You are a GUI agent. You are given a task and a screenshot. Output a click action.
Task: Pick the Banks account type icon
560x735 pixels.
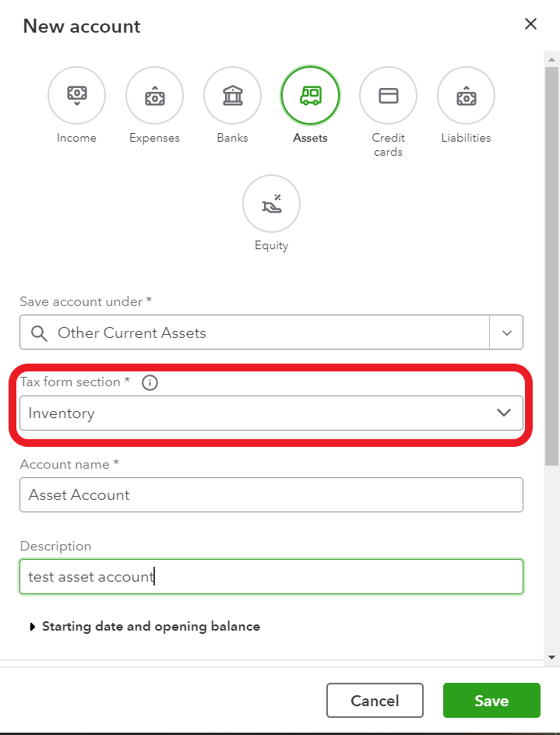pos(232,95)
